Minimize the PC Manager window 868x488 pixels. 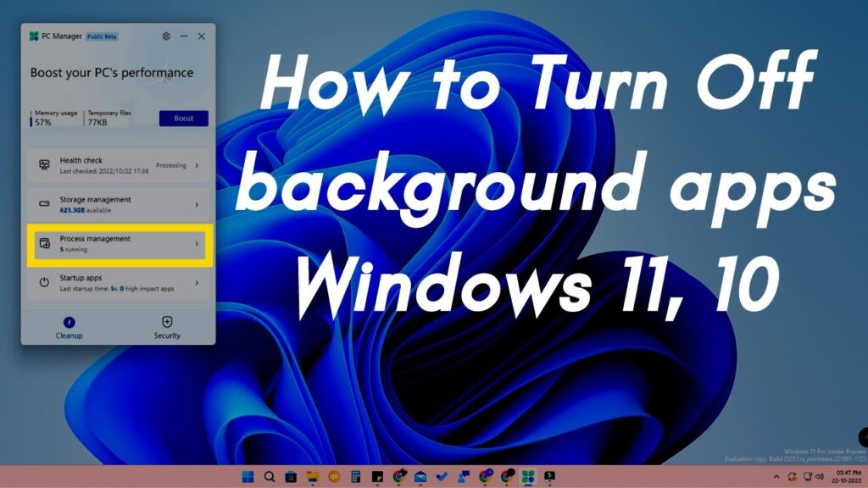click(184, 36)
